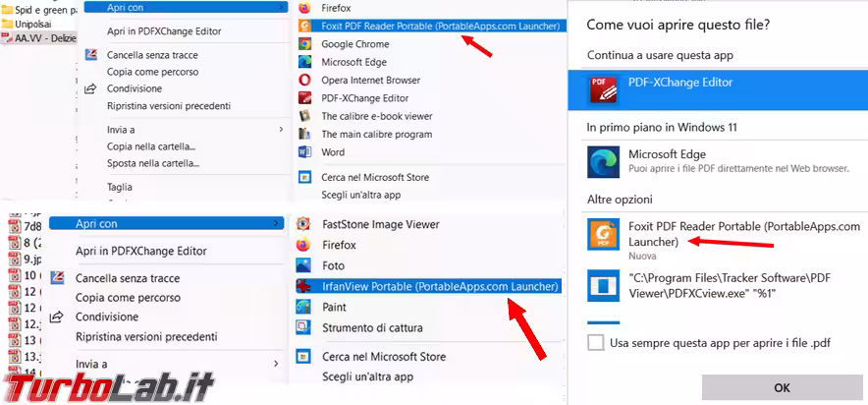Click the Opera Internet Browser icon
This screenshot has height=405, width=868.
(303, 80)
